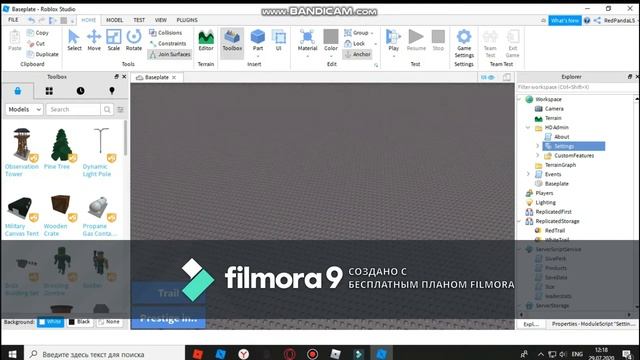
Task: Set Toolbox background to White
Action: tap(50, 322)
